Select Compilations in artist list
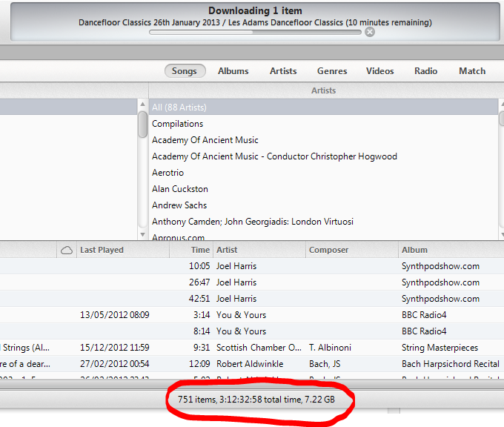 323,124
